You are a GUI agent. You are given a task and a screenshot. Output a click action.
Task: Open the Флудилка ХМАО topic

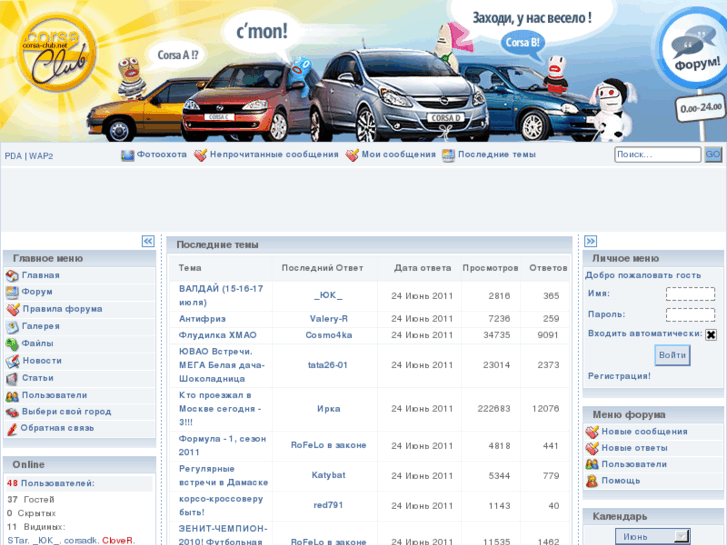(217, 335)
